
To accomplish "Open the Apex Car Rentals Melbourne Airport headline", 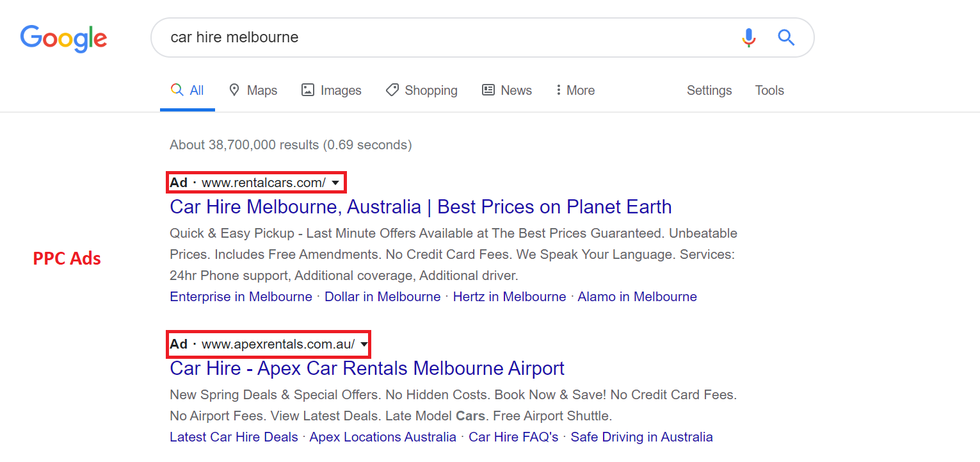I will [x=367, y=368].
